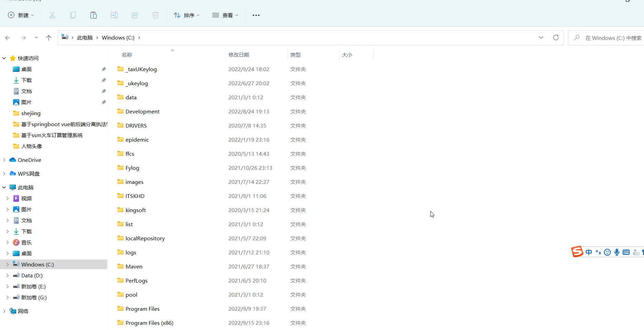644x330 pixels.
Task: Open the Sogou emoji panel
Action: tap(608, 252)
